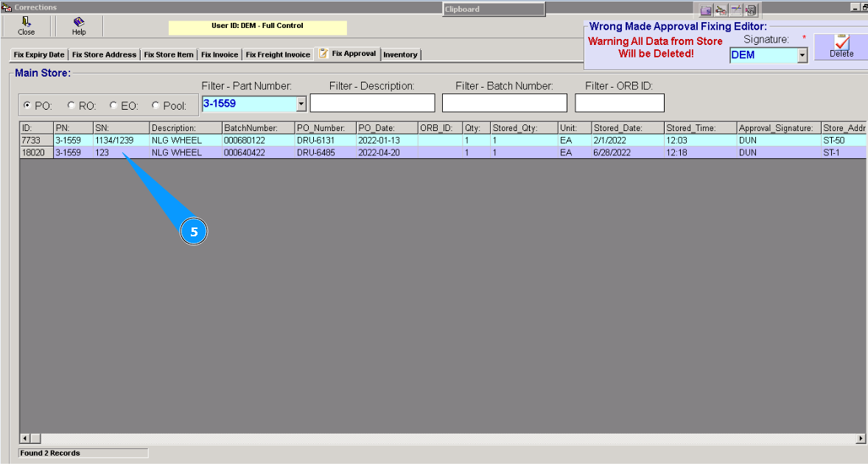Click the Clipboard title bar field
The image size is (868, 466).
[x=494, y=10]
